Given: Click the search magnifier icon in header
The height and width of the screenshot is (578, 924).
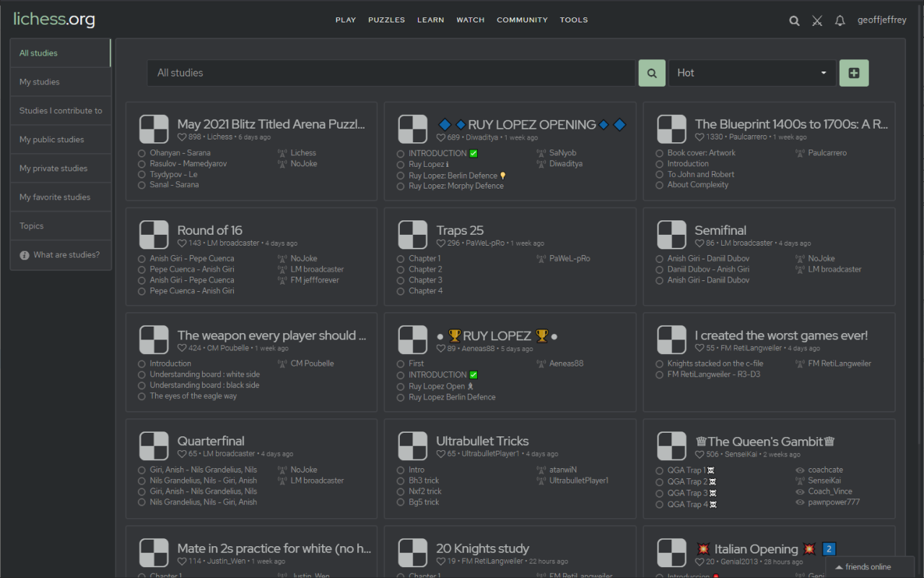Looking at the screenshot, I should point(794,21).
